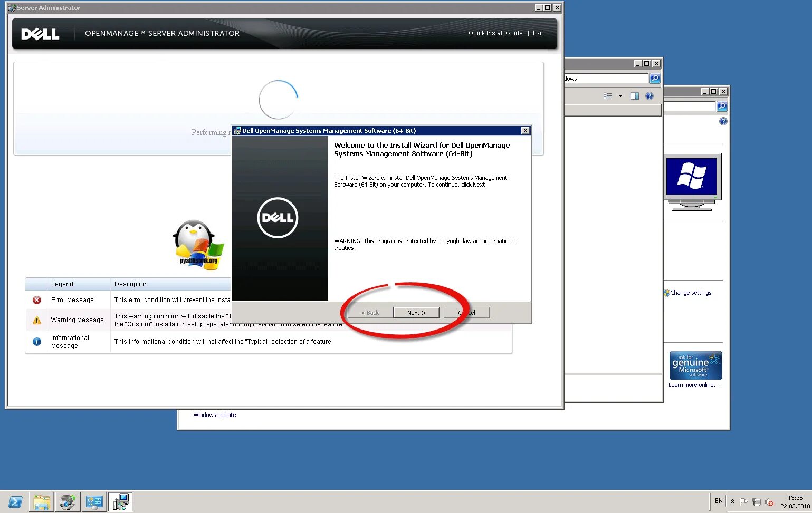Click the yellow Warning Message icon
This screenshot has width=812, height=513.
[x=37, y=320]
